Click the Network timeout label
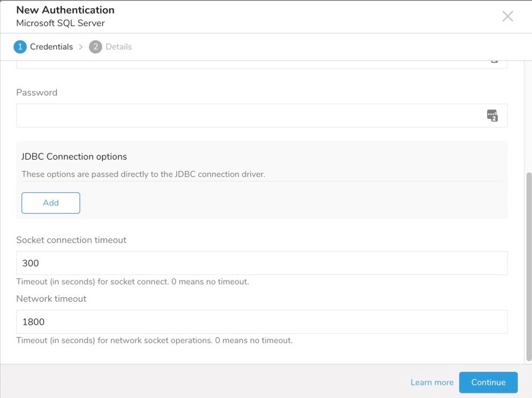Viewport: 532px width, 398px height. (x=51, y=298)
